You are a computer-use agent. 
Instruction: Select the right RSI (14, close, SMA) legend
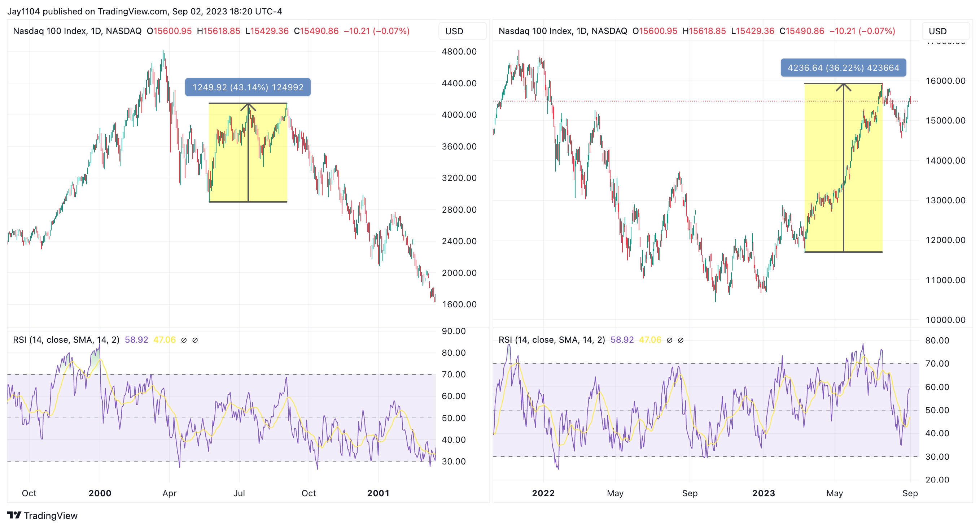click(551, 339)
